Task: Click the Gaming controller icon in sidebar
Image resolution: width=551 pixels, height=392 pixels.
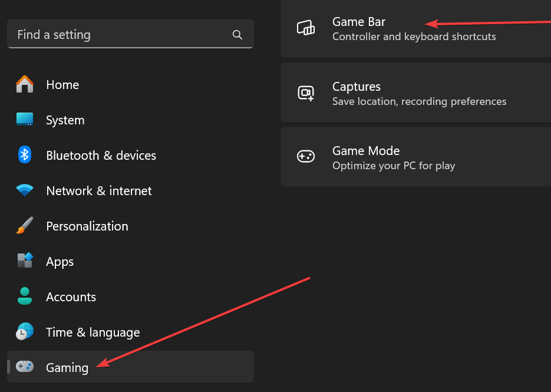Action: point(25,367)
